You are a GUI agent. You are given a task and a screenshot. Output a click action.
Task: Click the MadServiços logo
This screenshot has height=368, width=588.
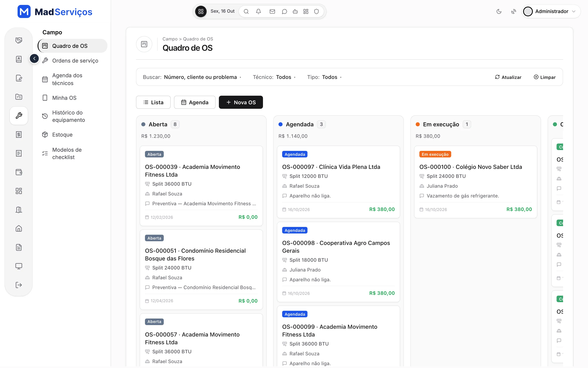point(55,11)
